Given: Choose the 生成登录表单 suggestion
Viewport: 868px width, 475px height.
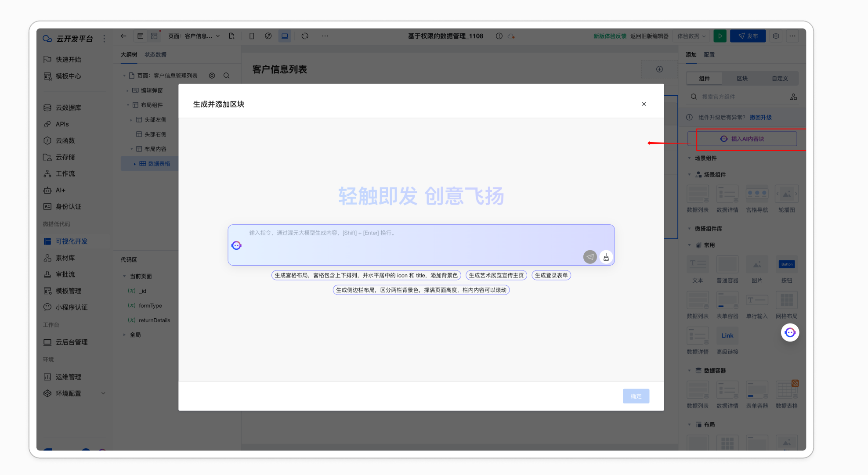Looking at the screenshot, I should coord(551,275).
